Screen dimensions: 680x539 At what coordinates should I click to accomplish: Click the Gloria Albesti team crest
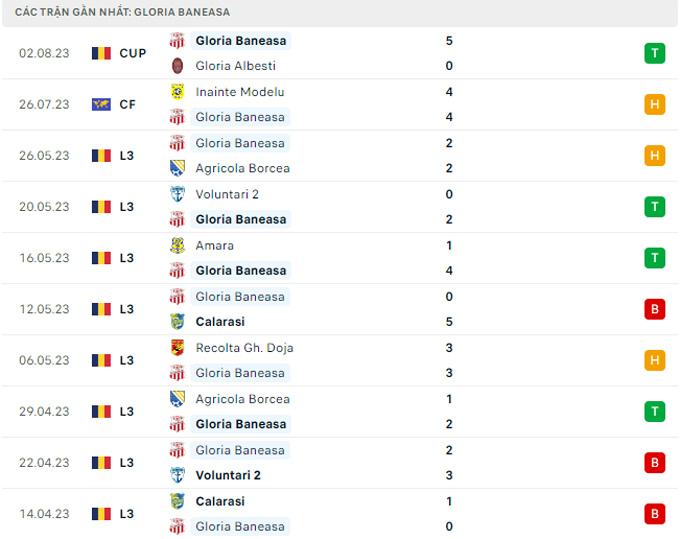[x=178, y=66]
